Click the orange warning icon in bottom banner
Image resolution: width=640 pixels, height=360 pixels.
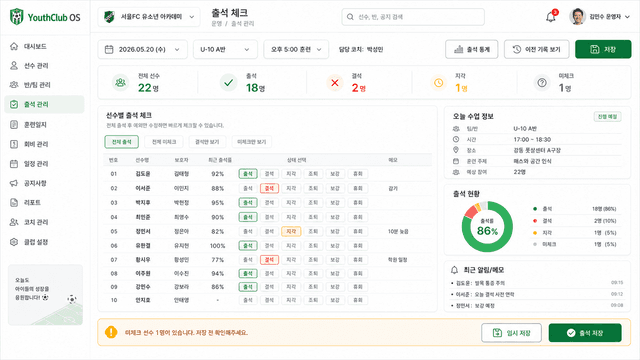tap(111, 332)
